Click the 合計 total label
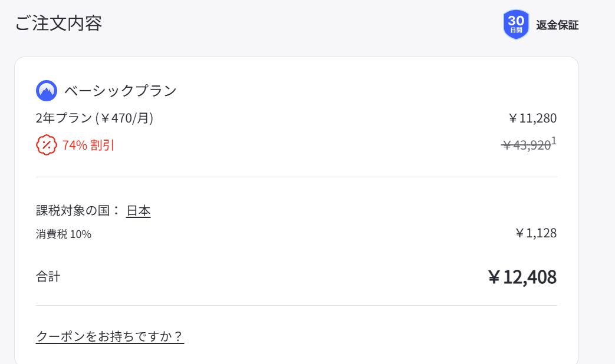The height and width of the screenshot is (364, 615). [48, 276]
